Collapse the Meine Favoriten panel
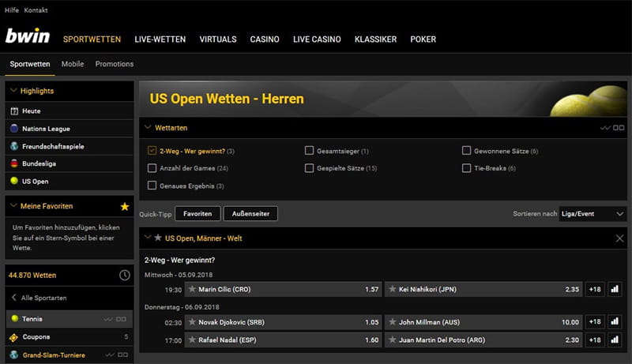632x364 pixels. pyautogui.click(x=13, y=206)
